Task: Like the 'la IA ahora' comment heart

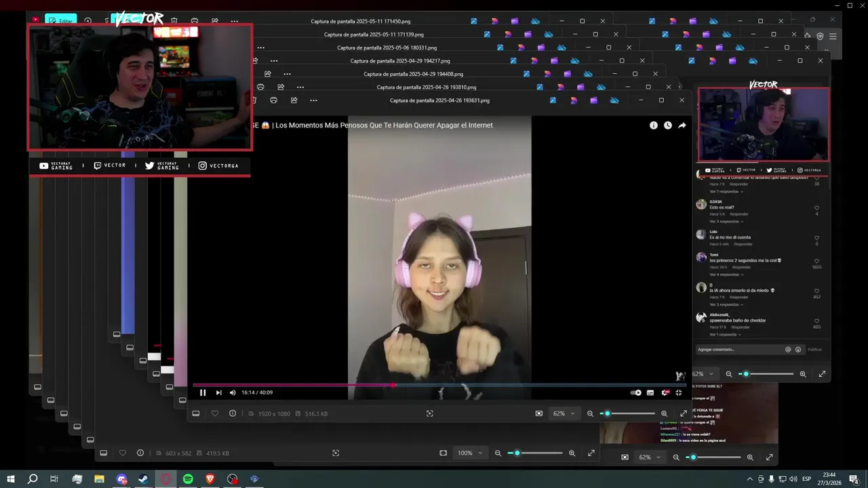Action: [816, 291]
